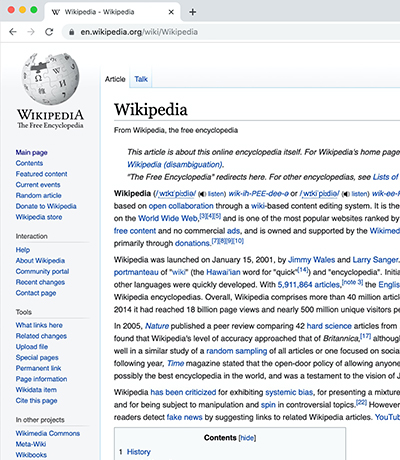400x460 pixels.
Task: Click the browser back arrow
Action: coord(13,32)
